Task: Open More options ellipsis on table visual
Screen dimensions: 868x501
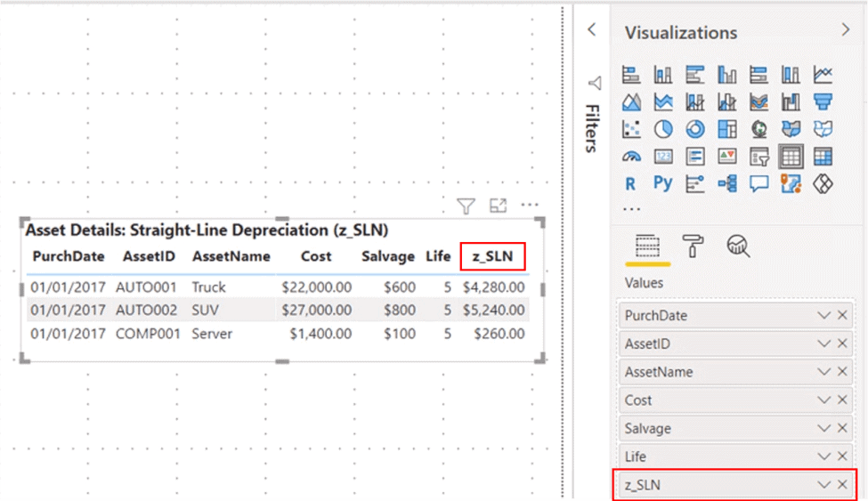Action: (x=530, y=205)
